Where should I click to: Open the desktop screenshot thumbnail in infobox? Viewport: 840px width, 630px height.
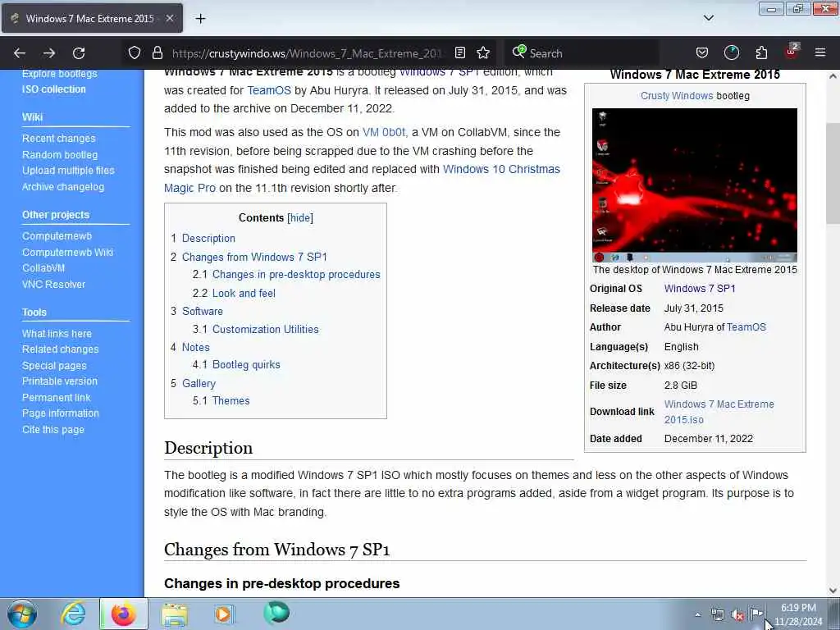coord(694,185)
